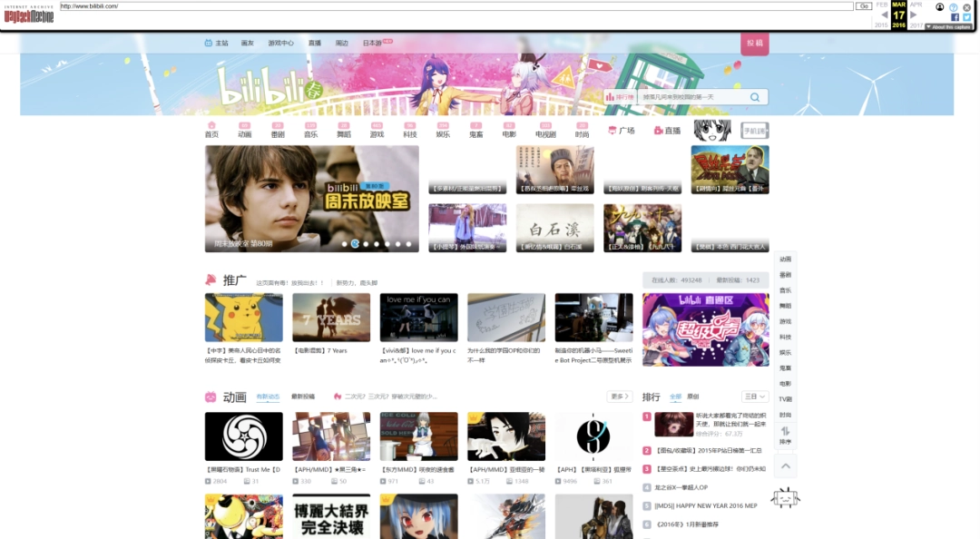The width and height of the screenshot is (980, 539).
Task: Open the 博麗大結界 完全決壊 video thumbnail
Action: point(331,516)
